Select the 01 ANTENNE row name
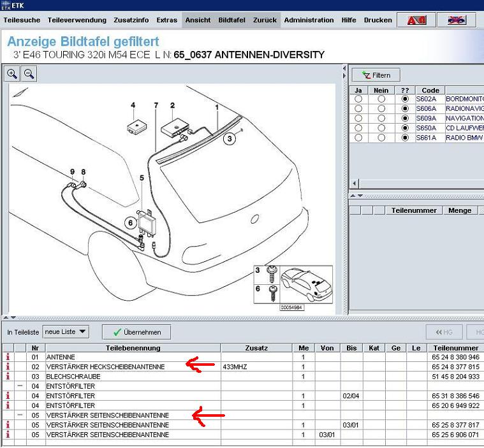Screen dimensions: 484x448 click(x=61, y=357)
